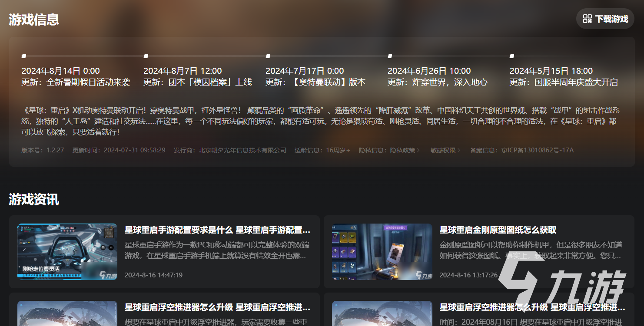Open article title 星球重启金刚原型图纸怎么获取

[498, 230]
